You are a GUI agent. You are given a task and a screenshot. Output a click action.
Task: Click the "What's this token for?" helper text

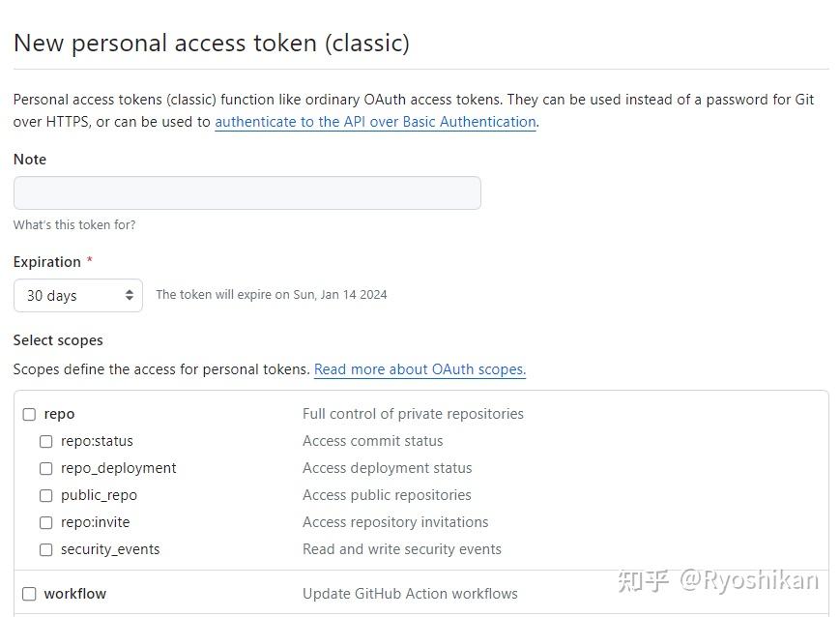pos(74,224)
